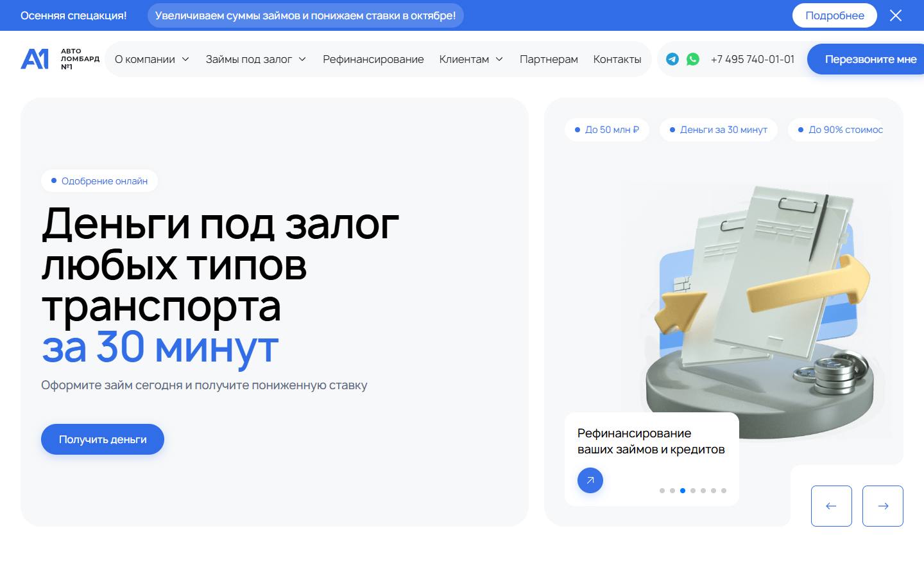Open the Контакты menu item
The image size is (924, 578).
pyautogui.click(x=617, y=59)
